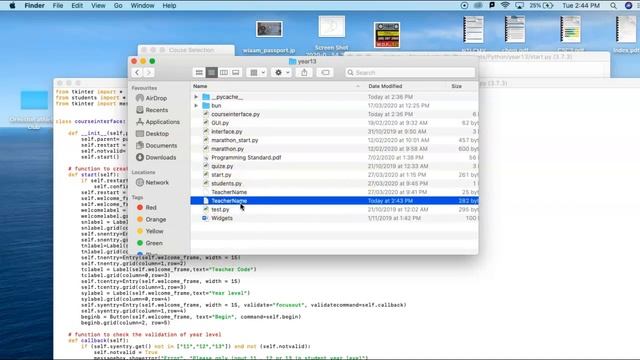The width and height of the screenshot is (640, 360).
Task: Open the Go menu
Action: [x=118, y=6]
